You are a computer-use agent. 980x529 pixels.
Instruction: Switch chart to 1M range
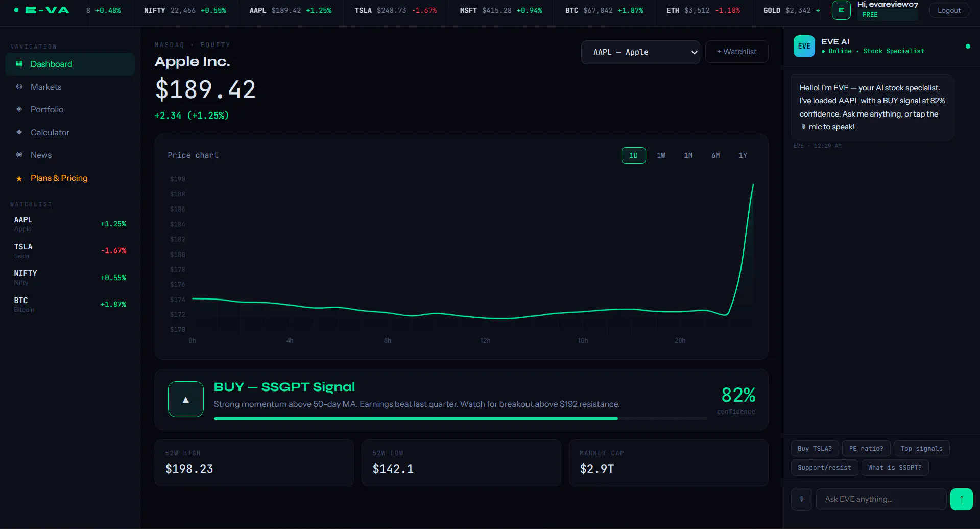tap(688, 155)
